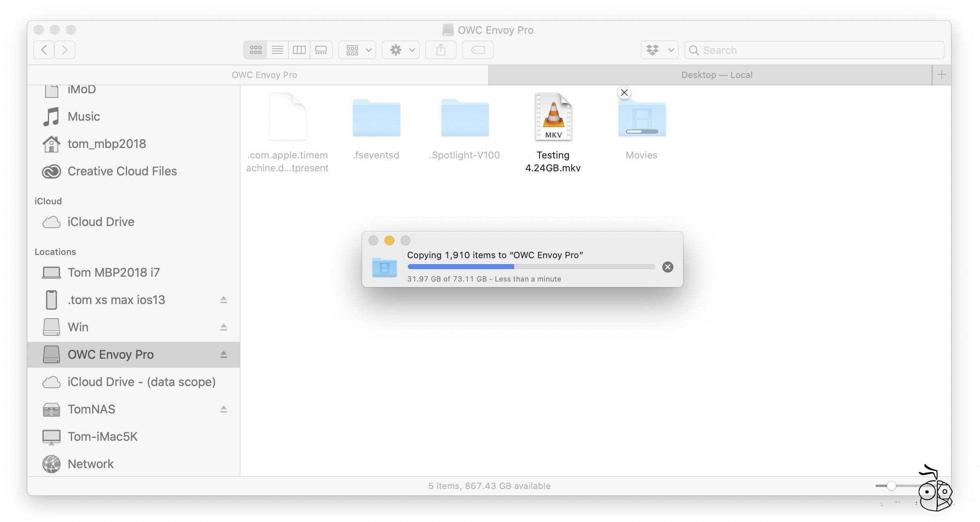Open the action gear dropdown
980x522 pixels.
[x=400, y=49]
